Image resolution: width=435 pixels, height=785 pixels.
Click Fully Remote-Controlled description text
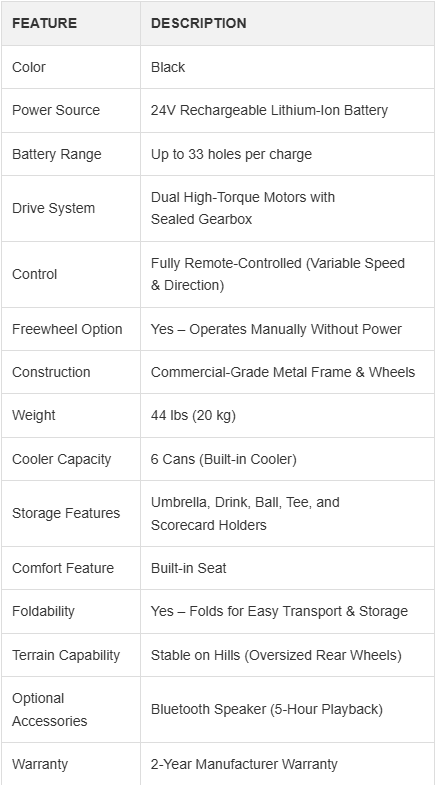pos(278,274)
